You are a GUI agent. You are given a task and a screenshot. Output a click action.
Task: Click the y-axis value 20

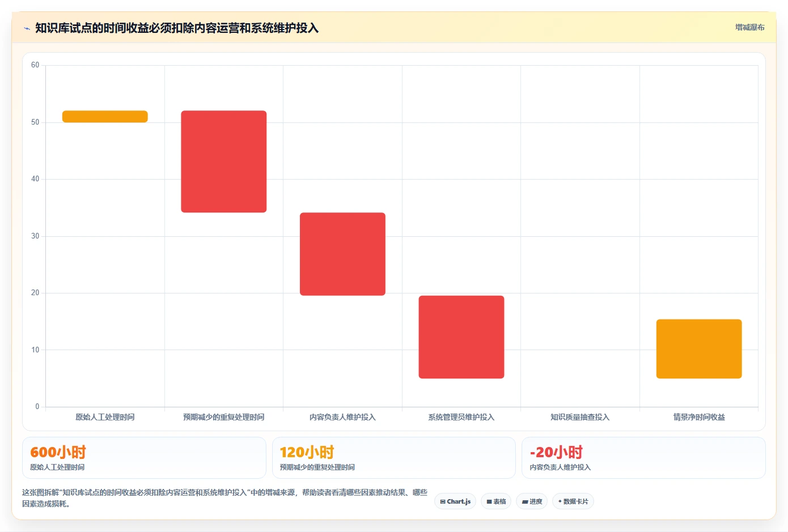(35, 293)
